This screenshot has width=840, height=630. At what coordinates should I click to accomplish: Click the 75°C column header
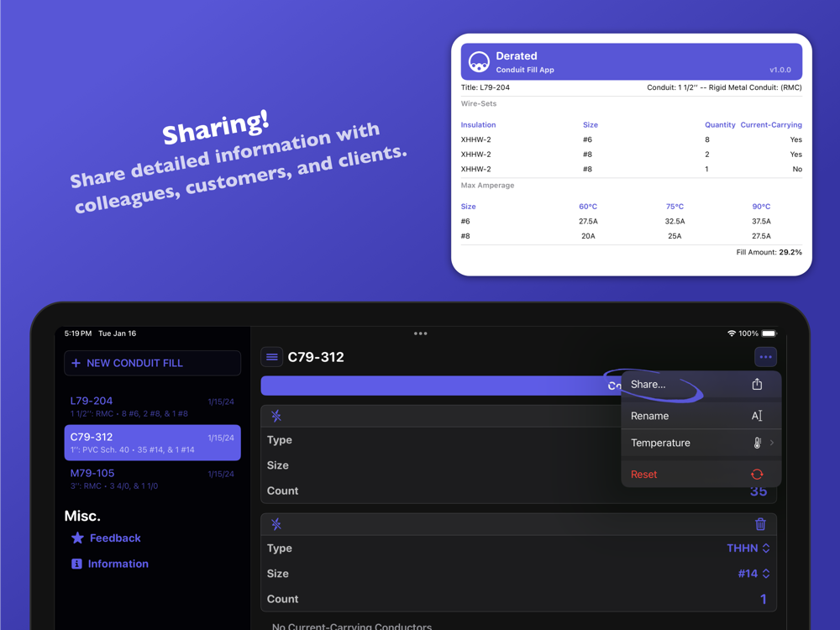[675, 207]
